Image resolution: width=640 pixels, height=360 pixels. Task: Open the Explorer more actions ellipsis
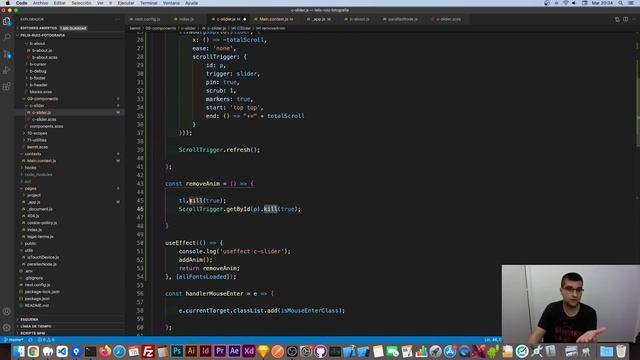click(118, 19)
